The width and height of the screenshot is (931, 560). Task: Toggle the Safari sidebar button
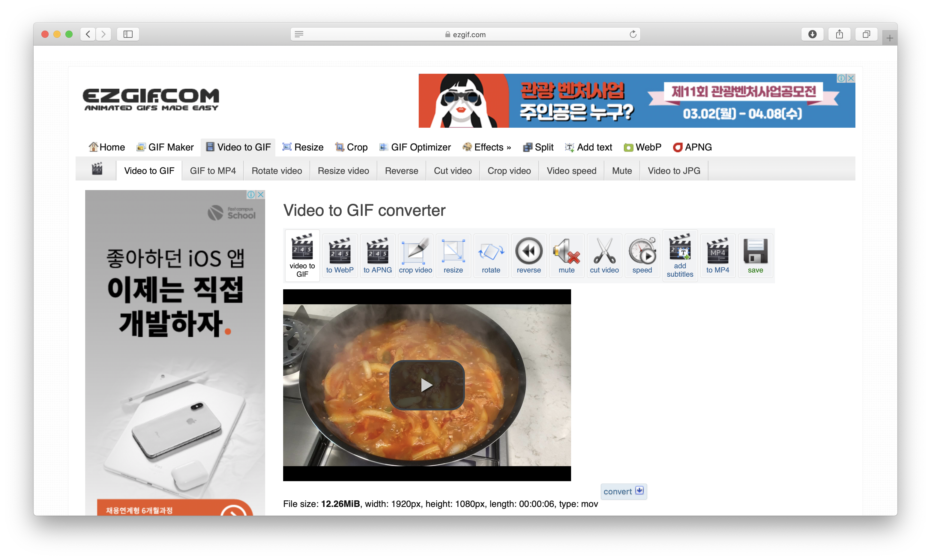point(128,34)
